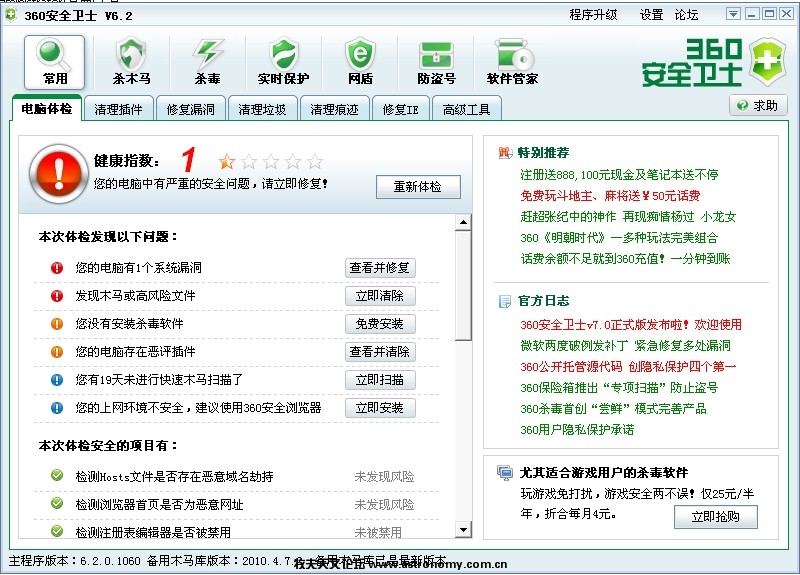Click the results list scroll down arrow

tap(463, 530)
